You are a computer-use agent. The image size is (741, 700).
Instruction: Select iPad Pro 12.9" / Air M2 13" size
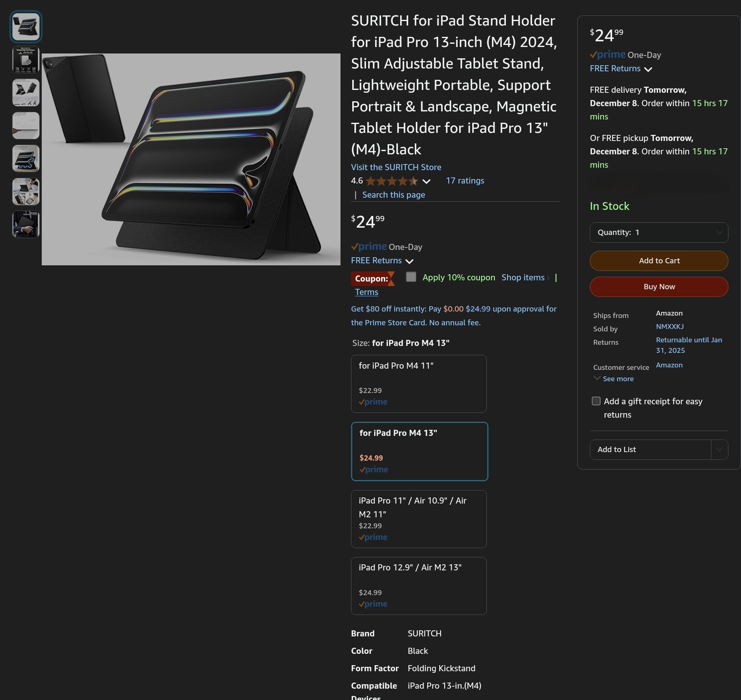[419, 586]
